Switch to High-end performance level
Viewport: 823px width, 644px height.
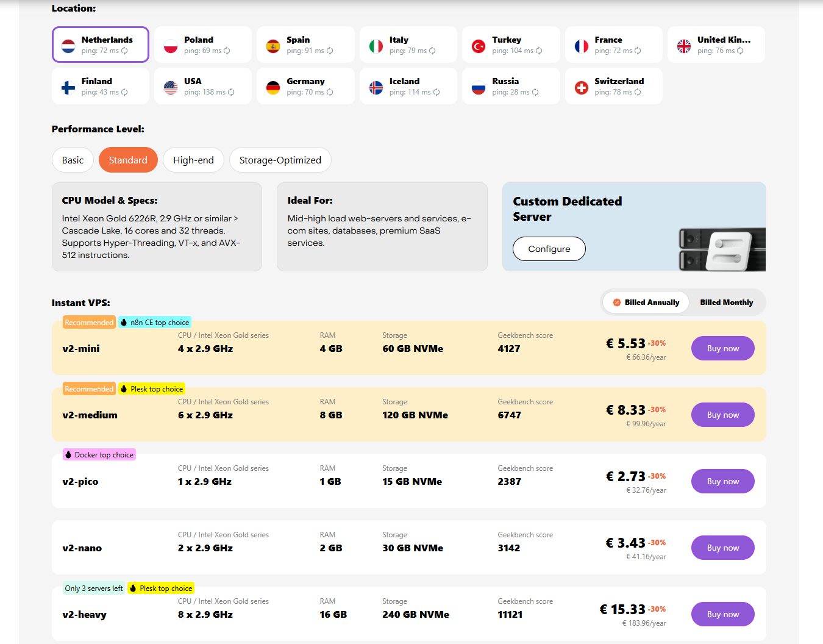(x=193, y=160)
